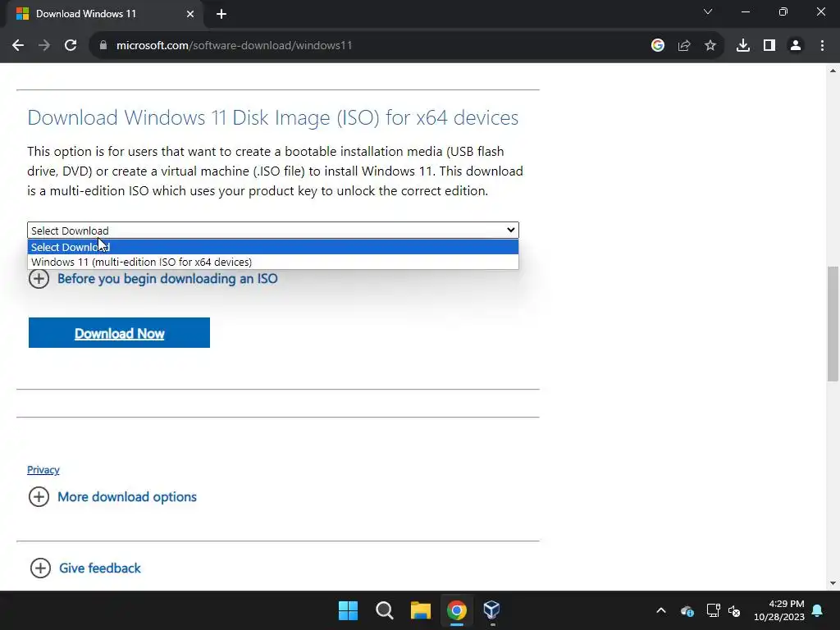Expand More download options
840x630 pixels.
[112, 496]
